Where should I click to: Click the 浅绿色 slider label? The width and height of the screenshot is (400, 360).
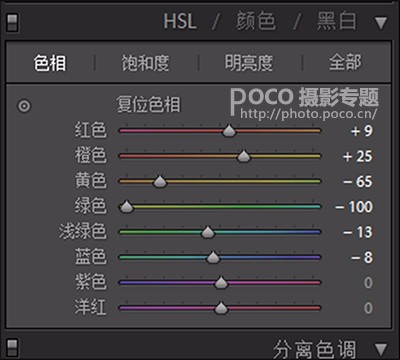(83, 232)
